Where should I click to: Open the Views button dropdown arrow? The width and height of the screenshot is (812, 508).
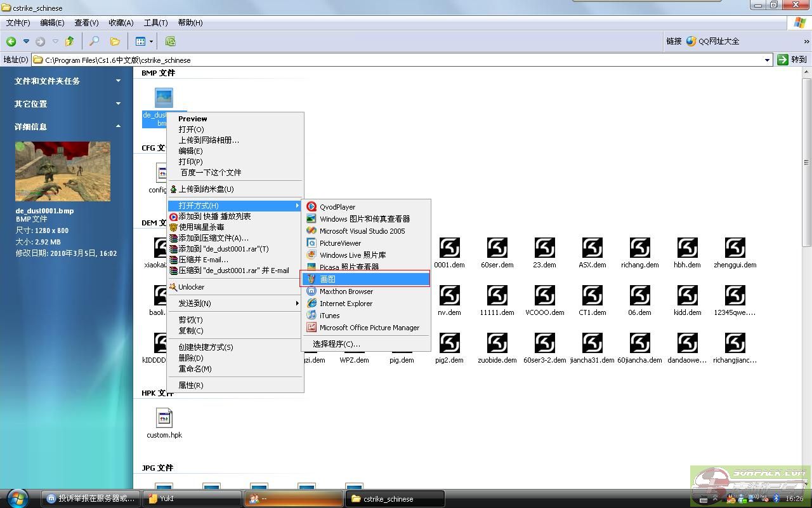152,41
